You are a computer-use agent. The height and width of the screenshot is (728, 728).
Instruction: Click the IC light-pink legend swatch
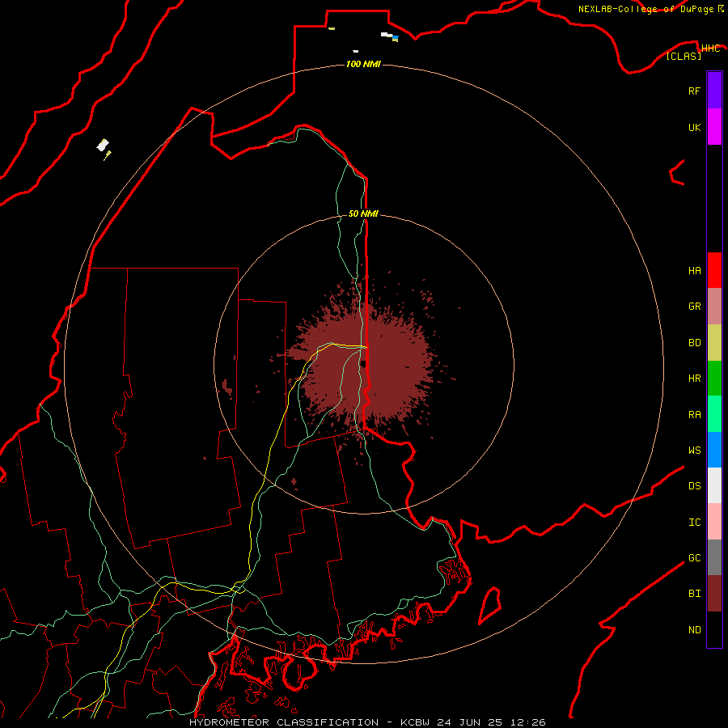tap(714, 522)
